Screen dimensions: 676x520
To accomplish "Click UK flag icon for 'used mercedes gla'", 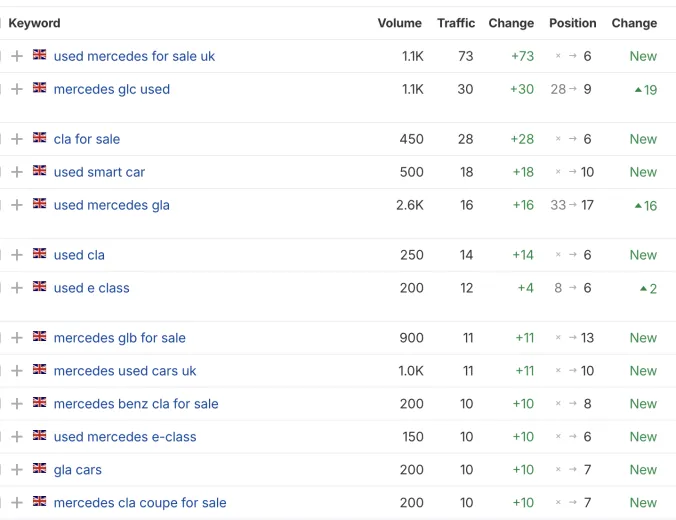I will tap(40, 204).
